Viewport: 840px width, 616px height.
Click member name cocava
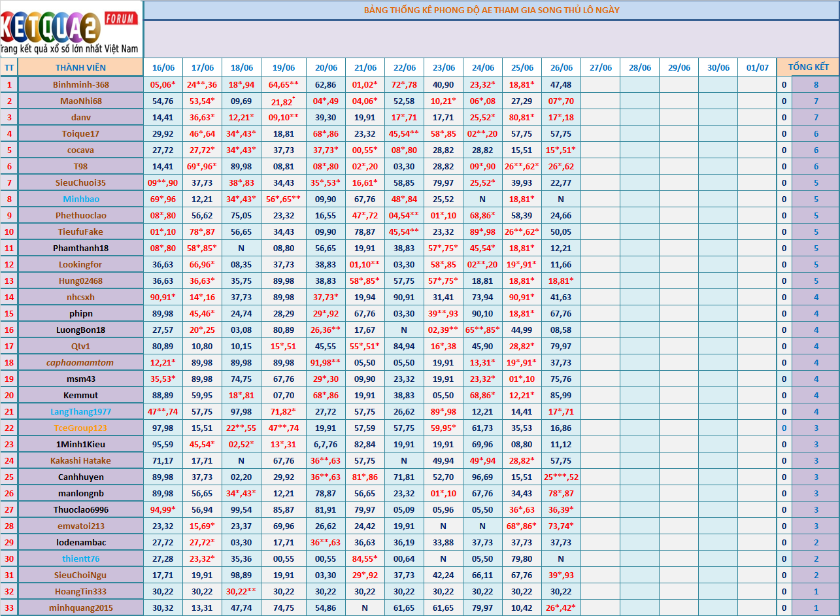click(x=80, y=150)
